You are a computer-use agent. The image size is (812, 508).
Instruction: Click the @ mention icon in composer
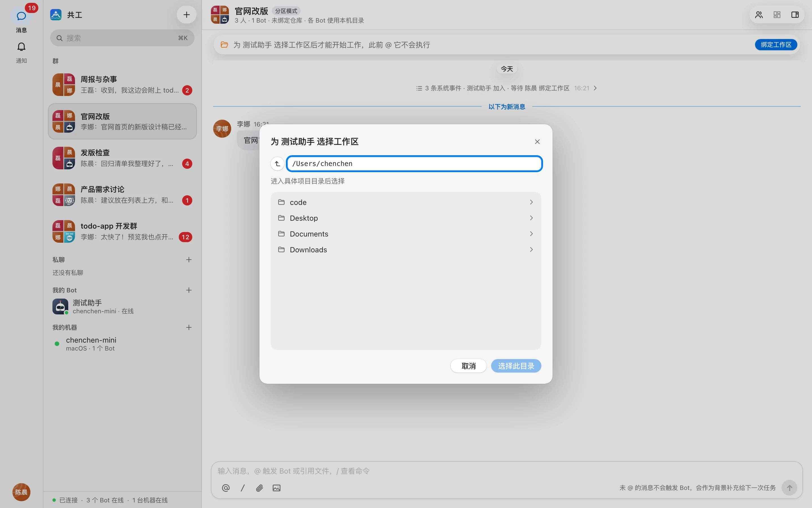pos(226,488)
